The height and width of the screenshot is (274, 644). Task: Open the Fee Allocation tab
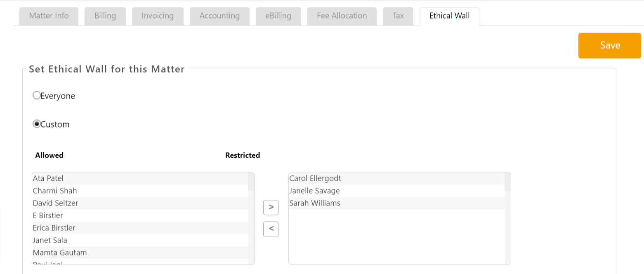tap(342, 16)
